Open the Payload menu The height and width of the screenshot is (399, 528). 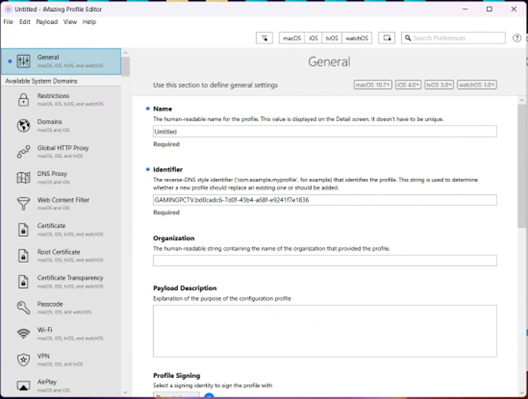pyautogui.click(x=47, y=22)
